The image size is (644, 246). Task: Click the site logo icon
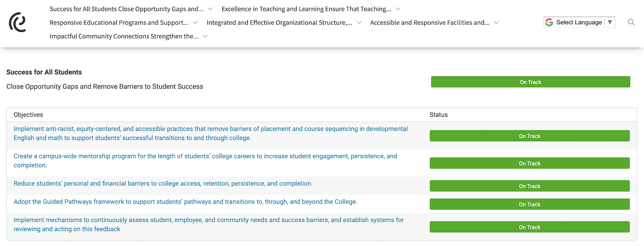[x=17, y=22]
